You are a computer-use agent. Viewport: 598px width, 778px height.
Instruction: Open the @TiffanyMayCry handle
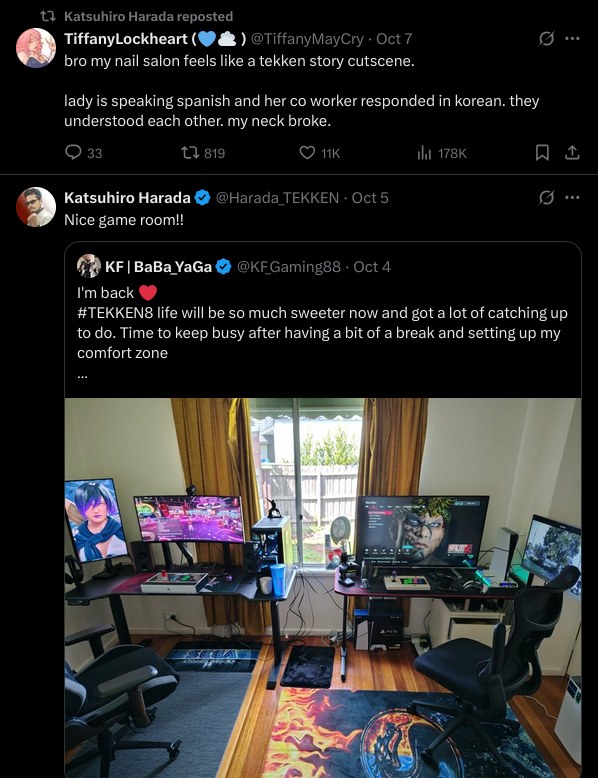pyautogui.click(x=307, y=38)
